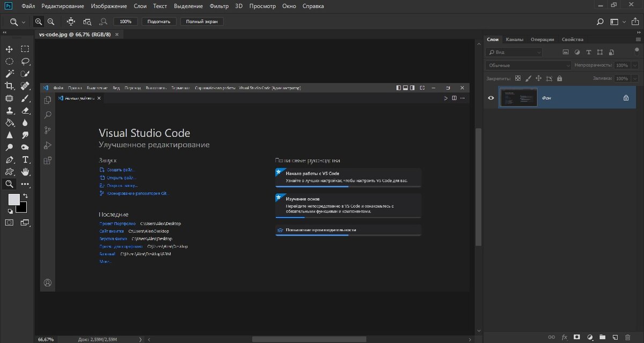The image size is (644, 343).
Task: Switch to the Операции tab
Action: pyautogui.click(x=542, y=39)
